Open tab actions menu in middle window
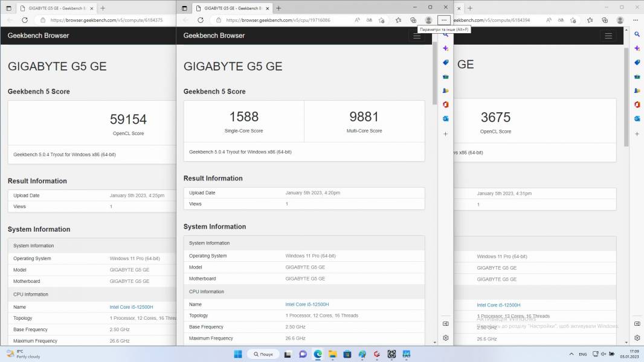 pyautogui.click(x=184, y=8)
